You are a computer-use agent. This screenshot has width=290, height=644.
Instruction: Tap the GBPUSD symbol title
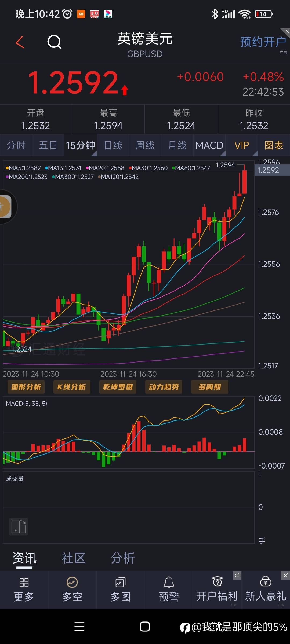point(145,54)
